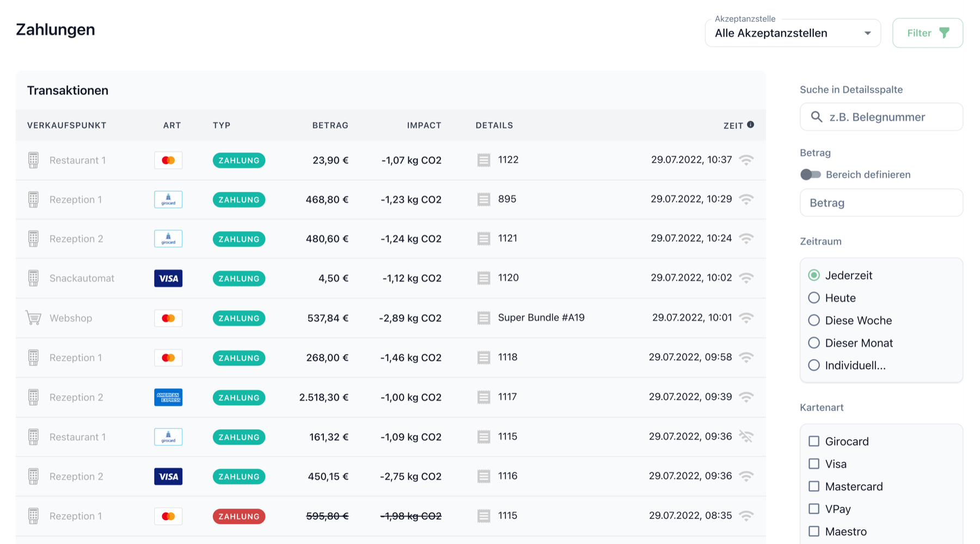Click the info icon next to ZEIT
The width and height of the screenshot is (980, 544).
point(751,125)
